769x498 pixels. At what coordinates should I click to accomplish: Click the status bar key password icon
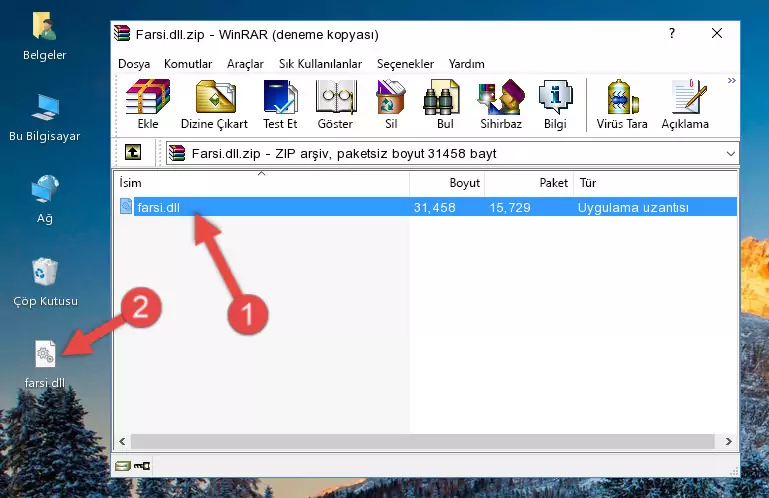(142, 466)
